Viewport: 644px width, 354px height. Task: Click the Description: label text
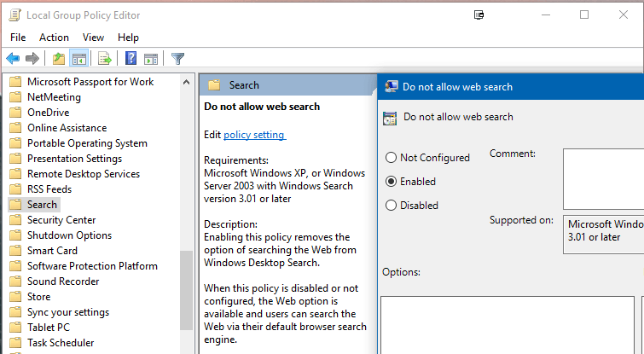(231, 224)
